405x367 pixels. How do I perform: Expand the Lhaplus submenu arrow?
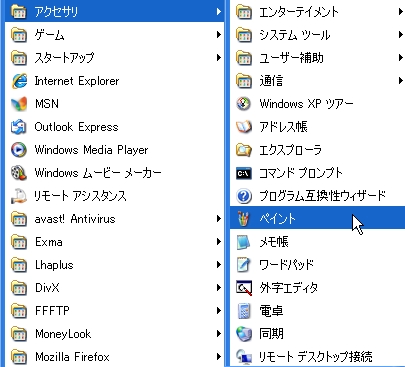219,265
